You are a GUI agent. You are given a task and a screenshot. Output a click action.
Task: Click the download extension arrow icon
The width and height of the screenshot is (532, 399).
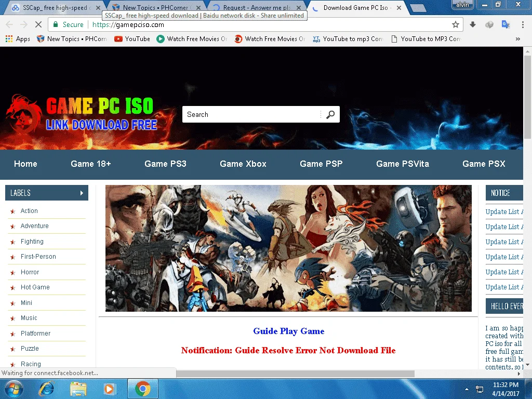pos(473,24)
